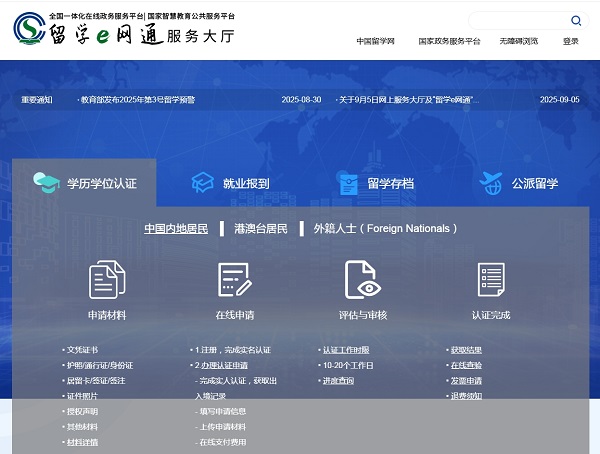The width and height of the screenshot is (600, 454).
Task: Enable 无障碍浏览 accessibility mode
Action: pyautogui.click(x=518, y=41)
